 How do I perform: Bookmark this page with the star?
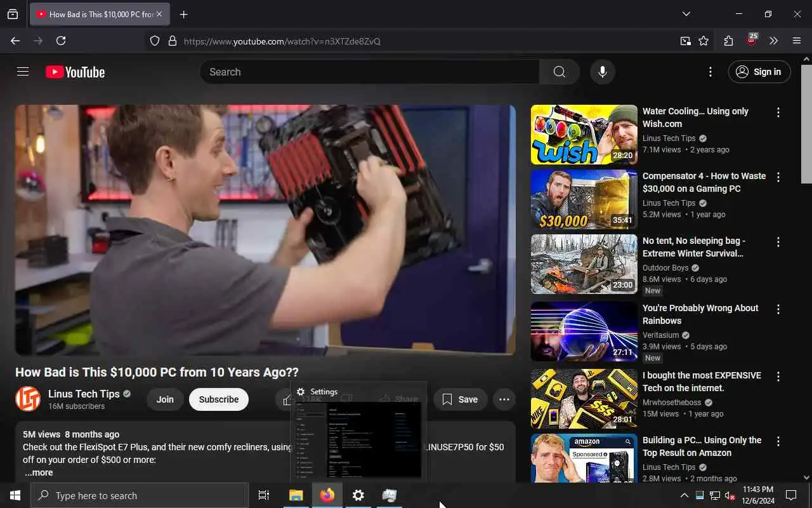[704, 41]
